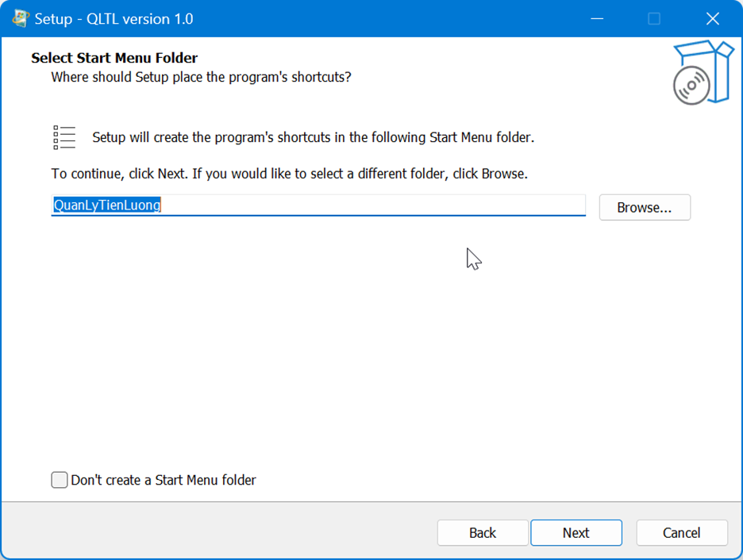
Task: Click the "Don't create a Start Menu folder" label
Action: [164, 480]
